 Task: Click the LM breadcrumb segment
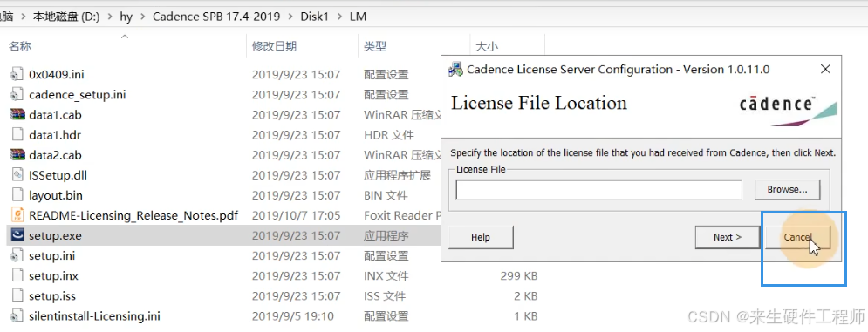pos(359,17)
